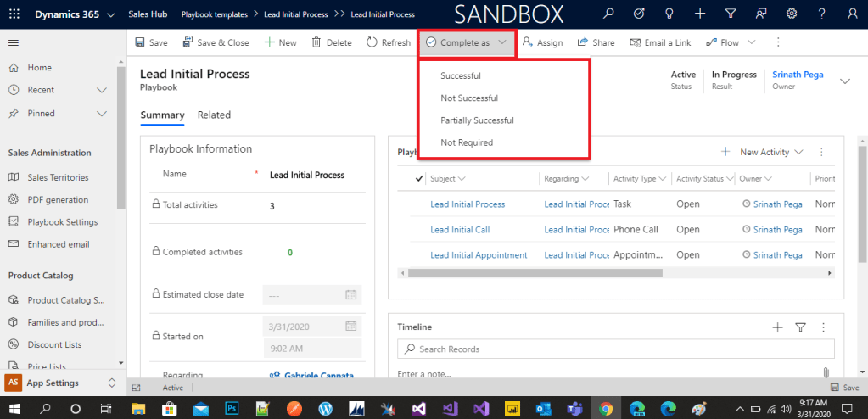Click the hamburger menu to collapse sidebar
Viewport: 868px width, 419px height.
coord(14,42)
